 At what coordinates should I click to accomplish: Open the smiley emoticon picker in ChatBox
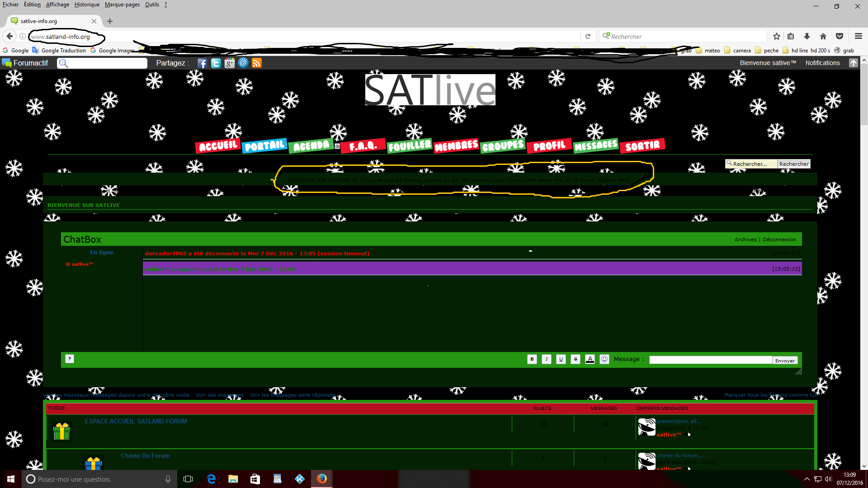click(x=604, y=359)
